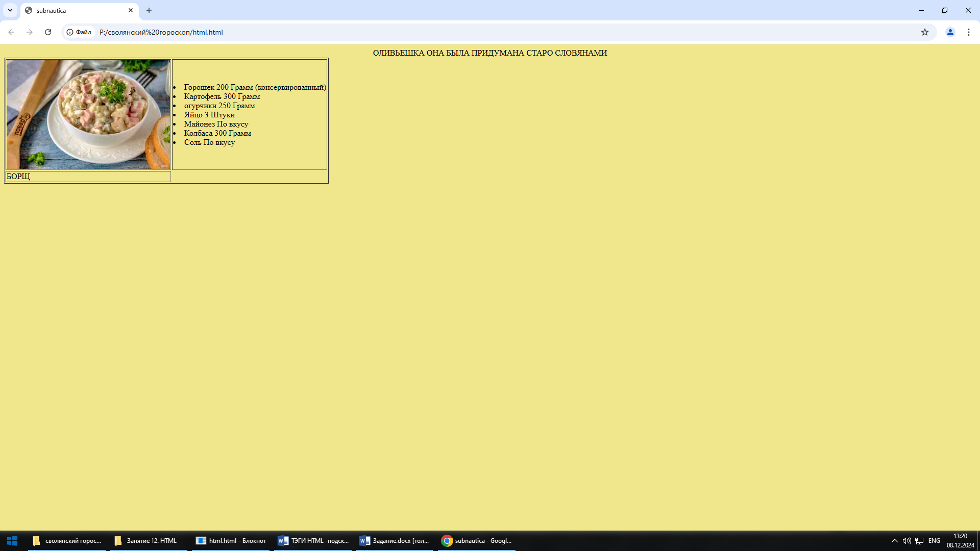
Task: Open Задание.docx Word taskbar item
Action: pos(394,541)
